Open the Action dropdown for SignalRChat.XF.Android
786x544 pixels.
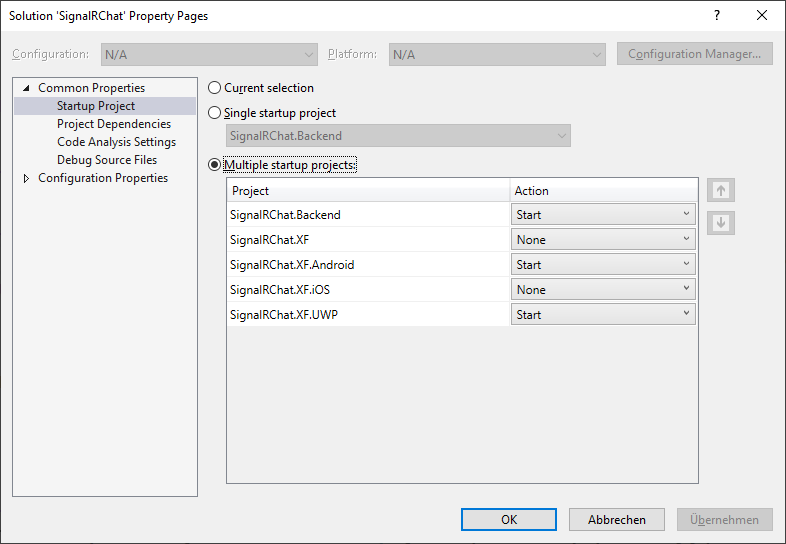pyautogui.click(x=604, y=265)
